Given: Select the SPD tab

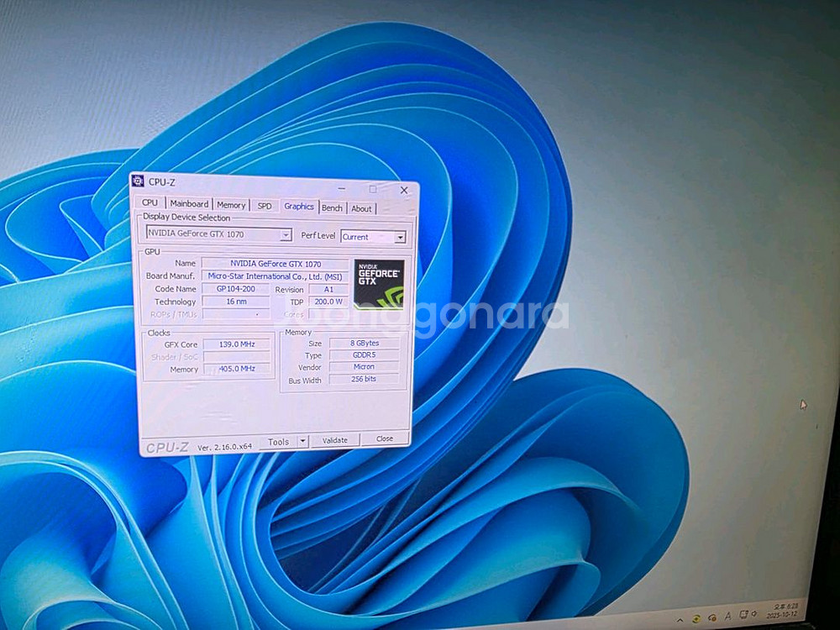Looking at the screenshot, I should [264, 206].
